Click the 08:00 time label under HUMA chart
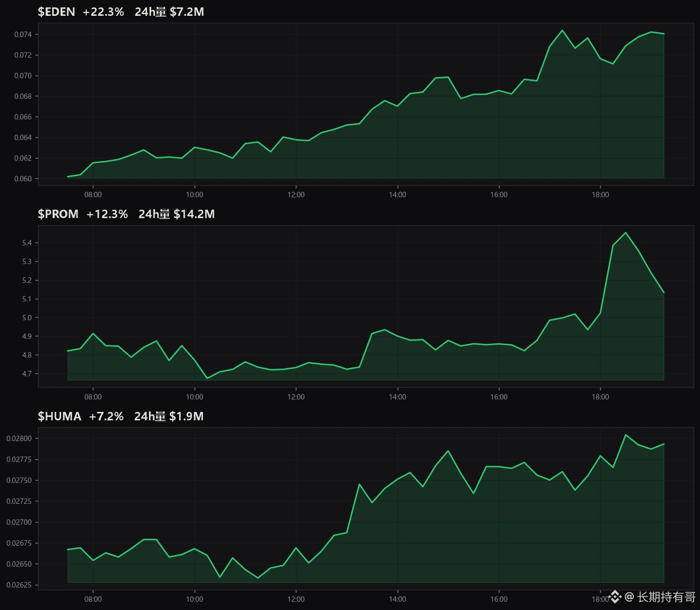 coord(93,599)
